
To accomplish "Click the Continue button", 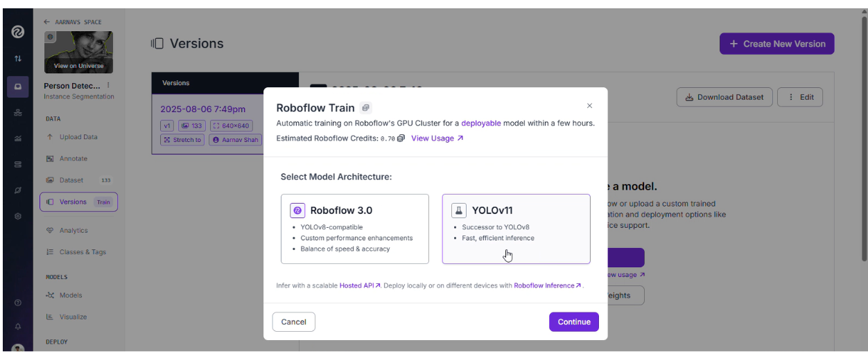I will [x=574, y=321].
